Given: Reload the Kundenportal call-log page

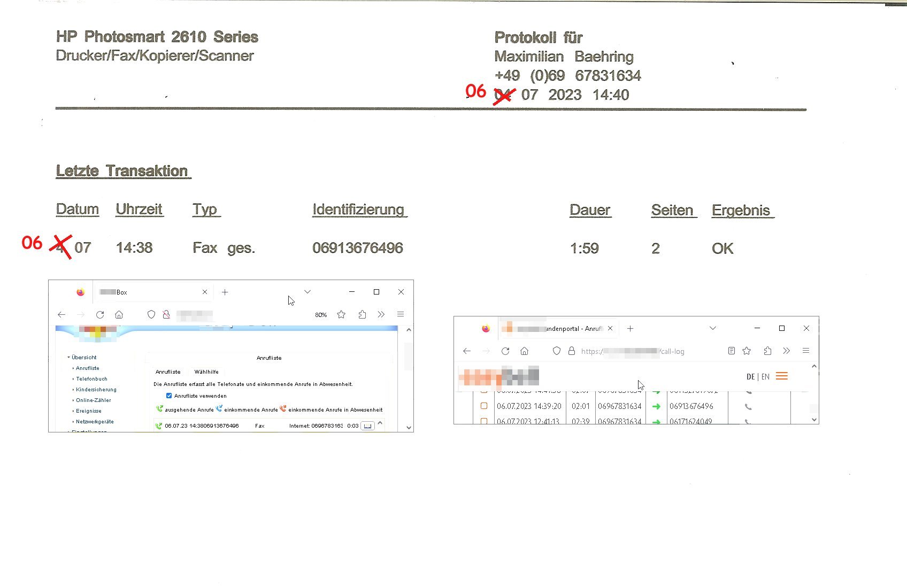Looking at the screenshot, I should click(505, 351).
